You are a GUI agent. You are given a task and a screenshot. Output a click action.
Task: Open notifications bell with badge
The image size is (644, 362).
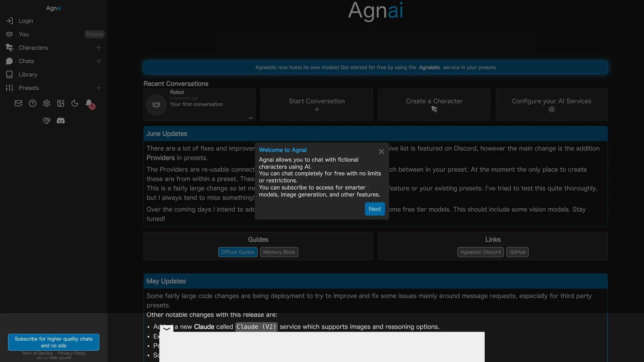pos(90,104)
